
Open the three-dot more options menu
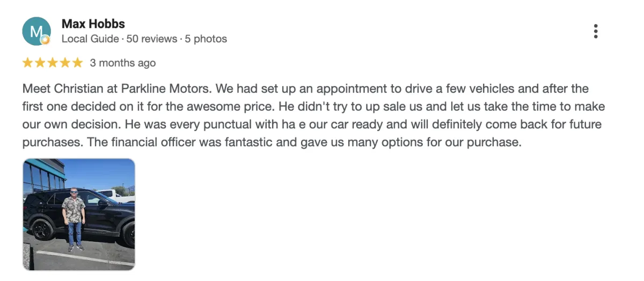click(x=596, y=31)
